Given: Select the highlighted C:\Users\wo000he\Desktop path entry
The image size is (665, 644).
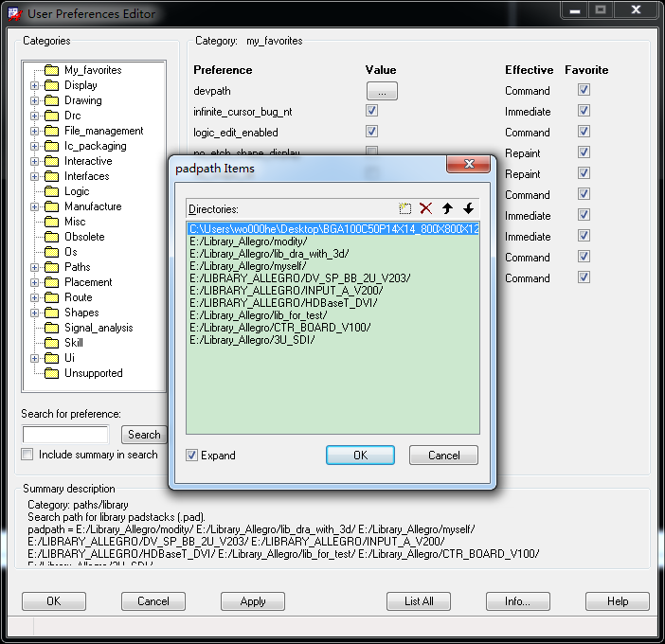Looking at the screenshot, I should (x=332, y=229).
